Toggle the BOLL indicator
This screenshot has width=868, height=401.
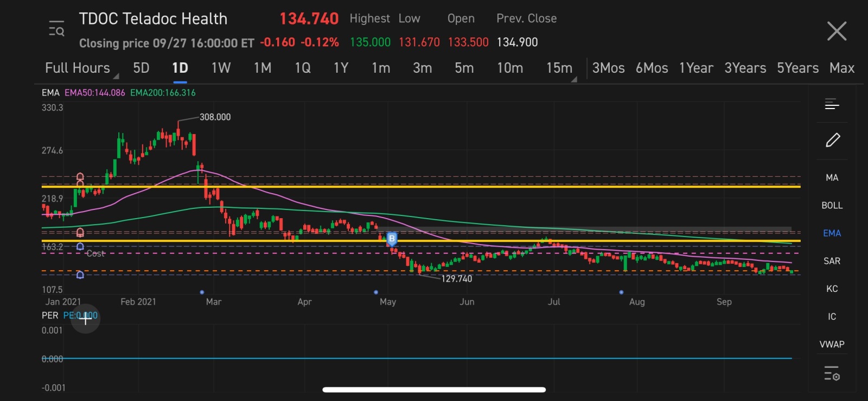(x=832, y=205)
